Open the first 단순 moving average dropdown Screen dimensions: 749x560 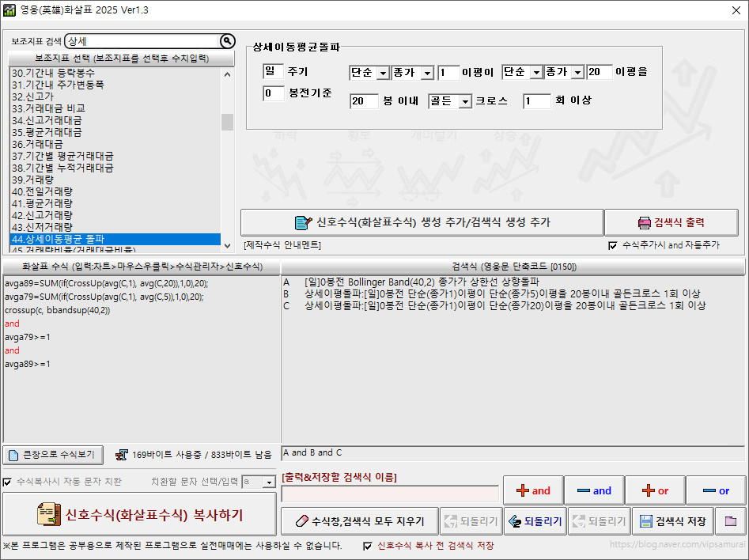click(383, 73)
